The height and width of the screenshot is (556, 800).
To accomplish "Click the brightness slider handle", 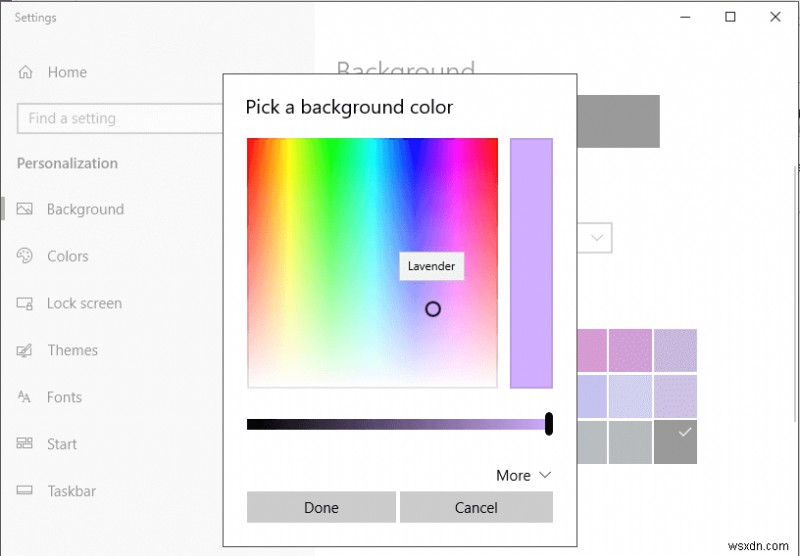I will [x=549, y=424].
